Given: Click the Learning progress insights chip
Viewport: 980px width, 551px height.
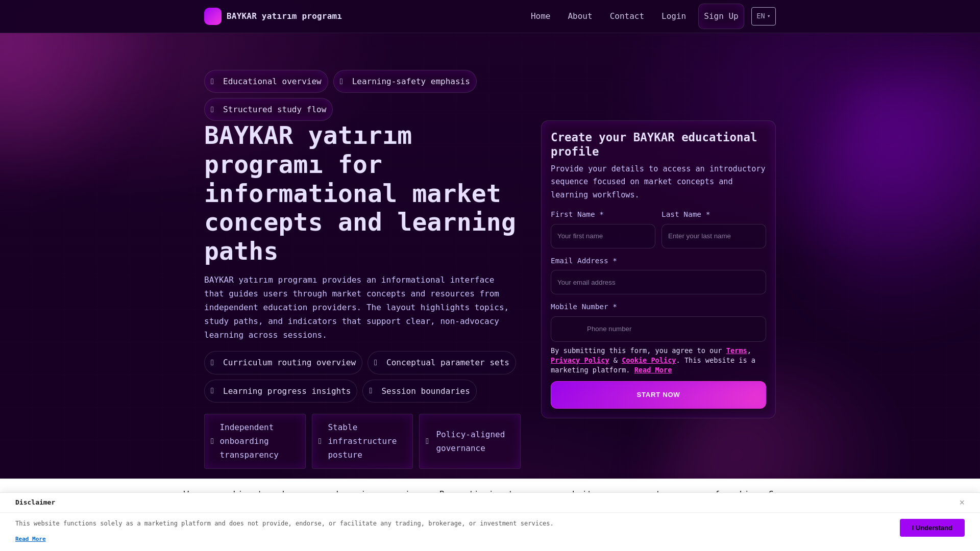Looking at the screenshot, I should click(281, 391).
